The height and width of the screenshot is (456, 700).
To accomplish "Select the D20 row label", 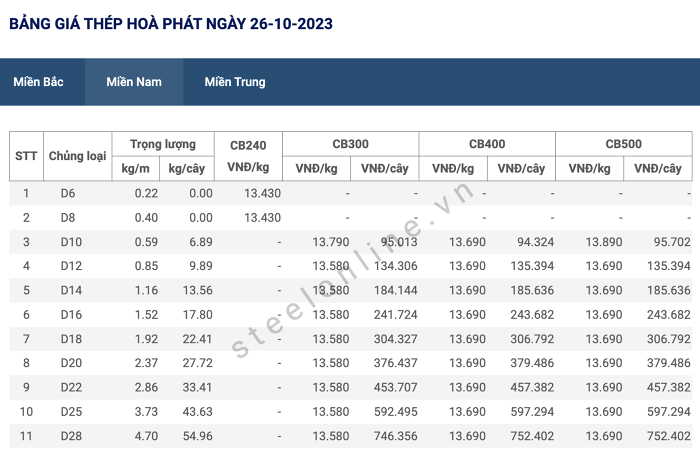I will pyautogui.click(x=71, y=363).
